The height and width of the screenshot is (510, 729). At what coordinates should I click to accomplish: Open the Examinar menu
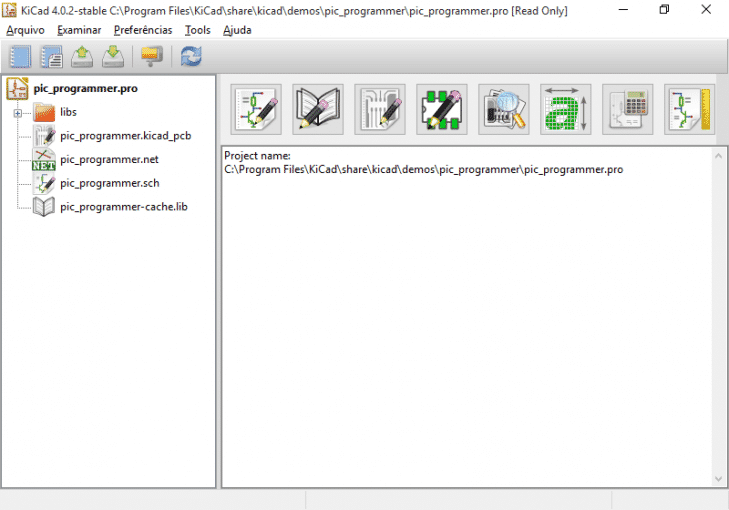pyautogui.click(x=79, y=30)
